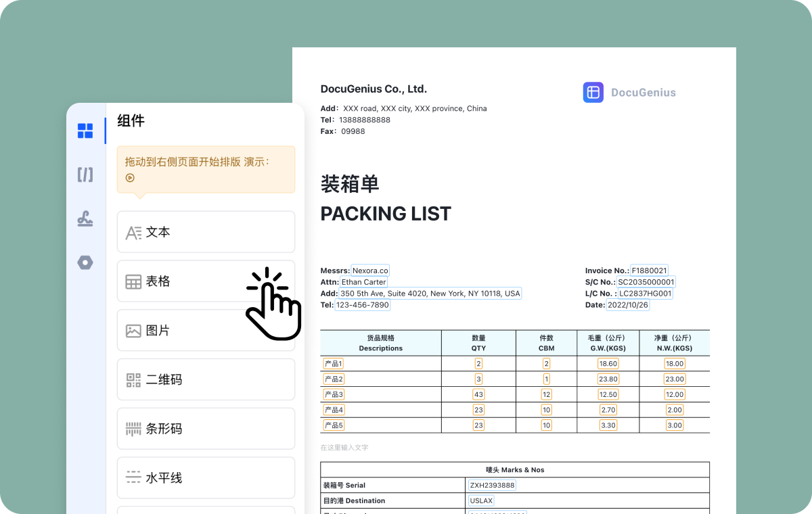812x514 pixels.
Task: Click the address field 350 5th Ave
Action: click(x=430, y=294)
